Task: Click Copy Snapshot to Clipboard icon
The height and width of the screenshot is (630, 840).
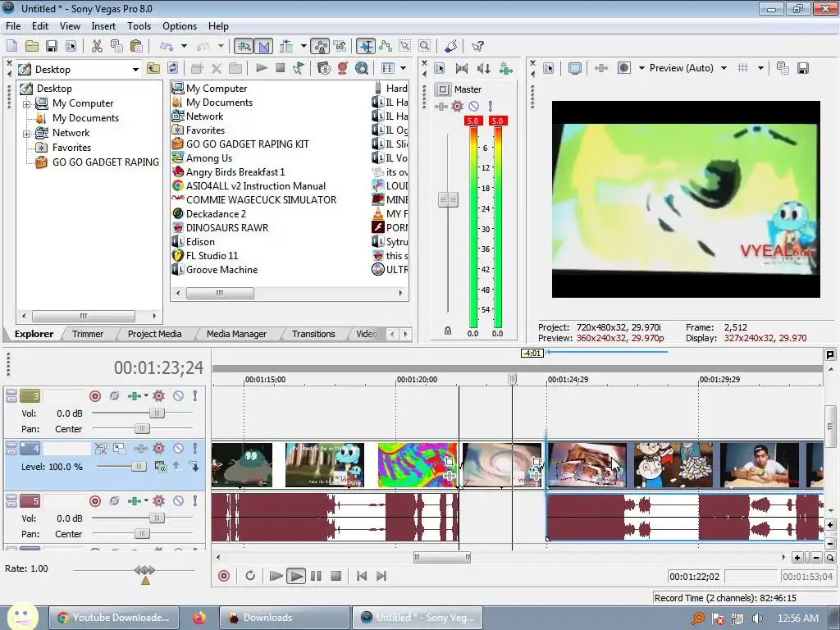Action: pyautogui.click(x=783, y=68)
